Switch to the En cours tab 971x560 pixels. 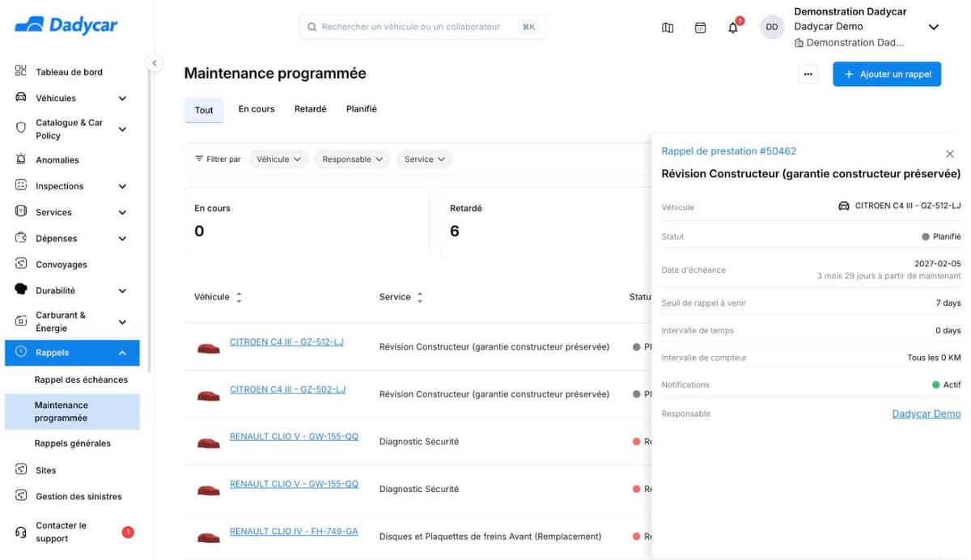click(x=257, y=108)
